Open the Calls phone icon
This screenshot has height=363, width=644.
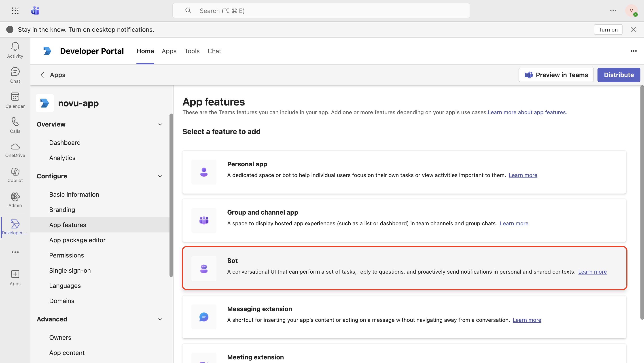(x=15, y=125)
